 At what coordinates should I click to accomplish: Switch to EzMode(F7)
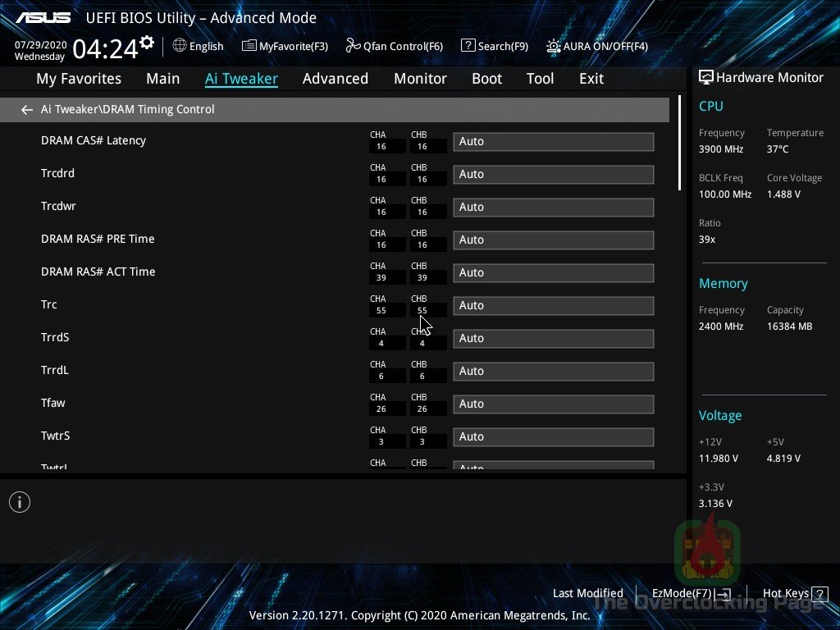[682, 593]
